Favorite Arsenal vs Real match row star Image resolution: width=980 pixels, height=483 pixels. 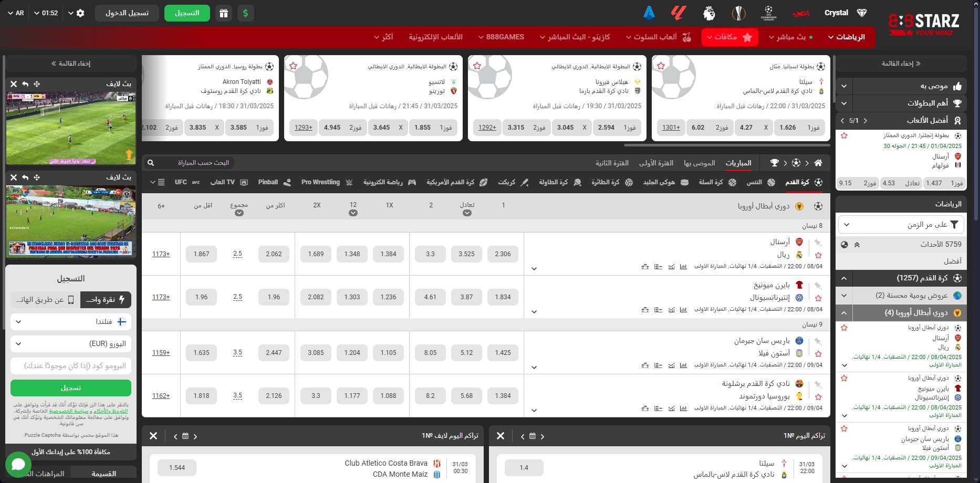click(818, 255)
